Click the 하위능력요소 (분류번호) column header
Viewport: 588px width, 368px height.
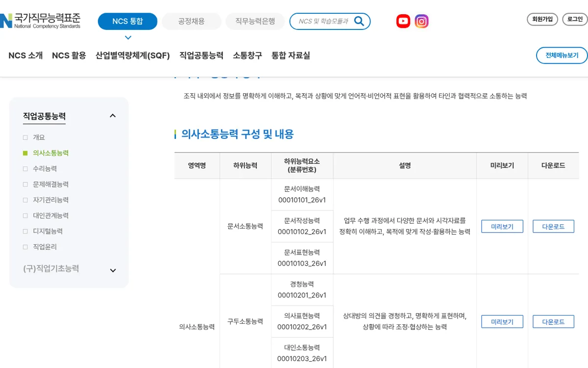[302, 166]
